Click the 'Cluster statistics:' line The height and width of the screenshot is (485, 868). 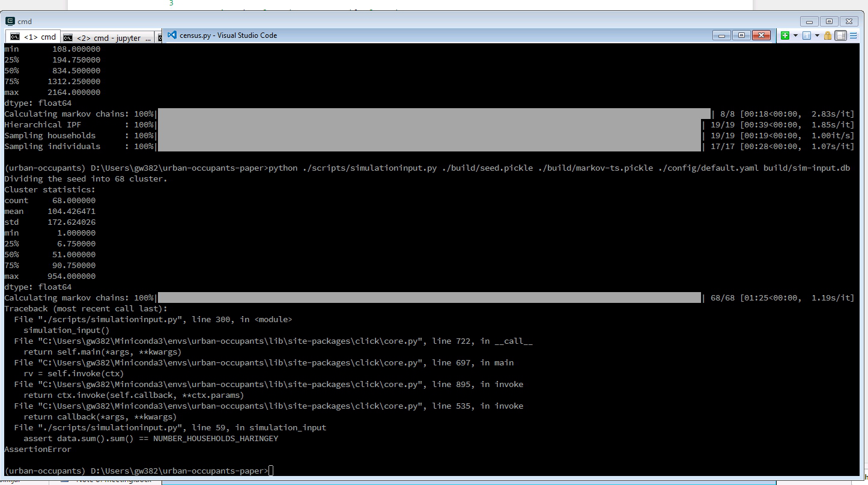(50, 190)
